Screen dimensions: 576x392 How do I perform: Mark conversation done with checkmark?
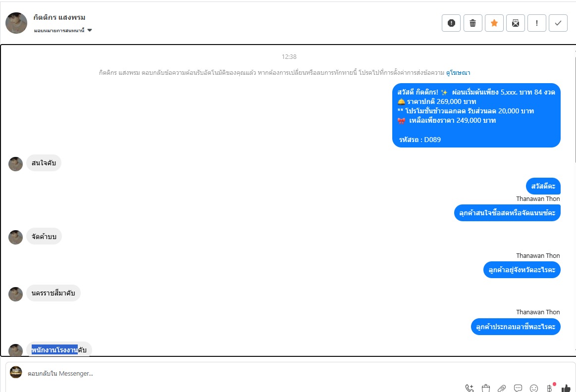(x=558, y=23)
